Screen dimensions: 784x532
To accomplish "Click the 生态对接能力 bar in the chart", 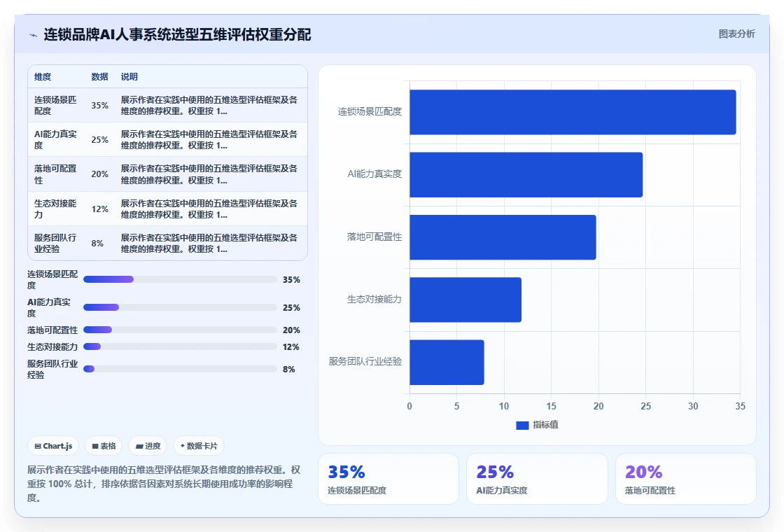I will [465, 300].
